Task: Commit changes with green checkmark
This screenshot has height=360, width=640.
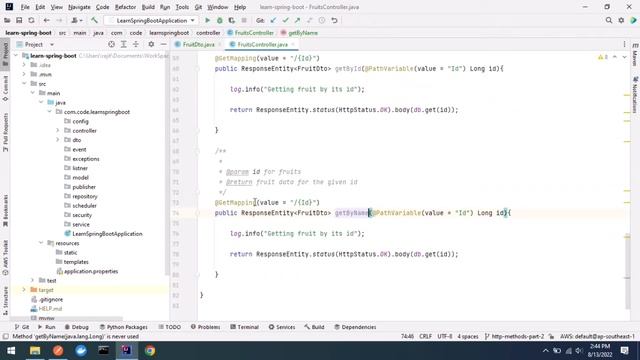Action: click(x=285, y=20)
